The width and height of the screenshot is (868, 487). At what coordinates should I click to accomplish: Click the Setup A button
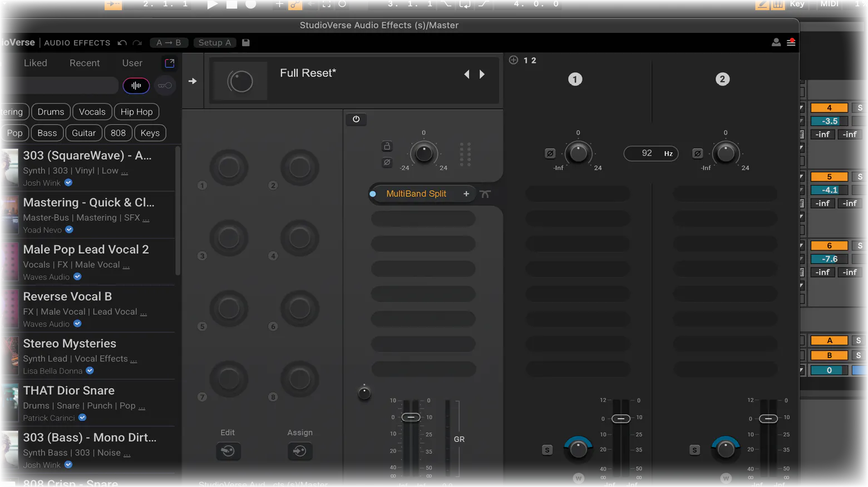pos(215,43)
